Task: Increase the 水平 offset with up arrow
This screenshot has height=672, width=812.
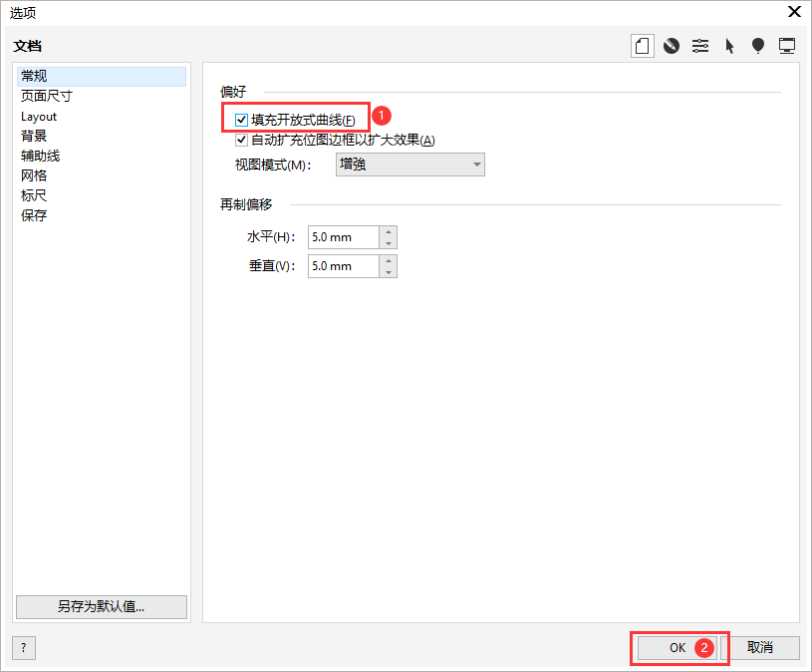Action: (389, 231)
